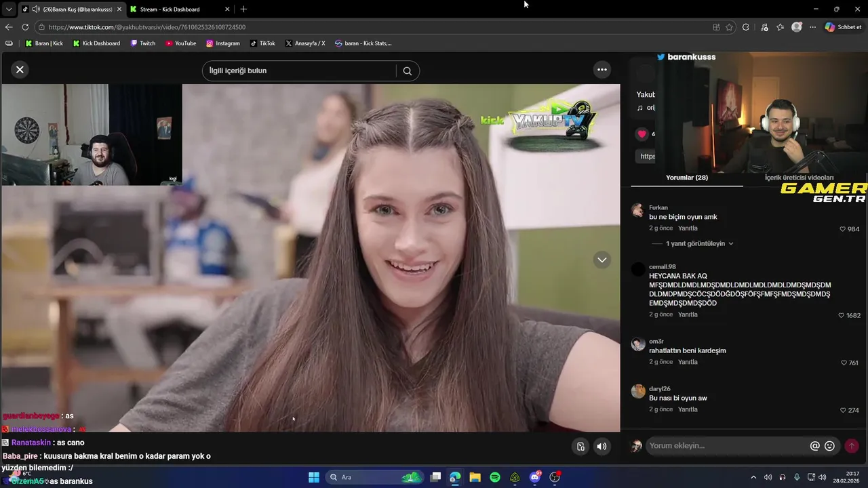
Task: Toggle the auto-scroll icon beside volume
Action: (580, 446)
